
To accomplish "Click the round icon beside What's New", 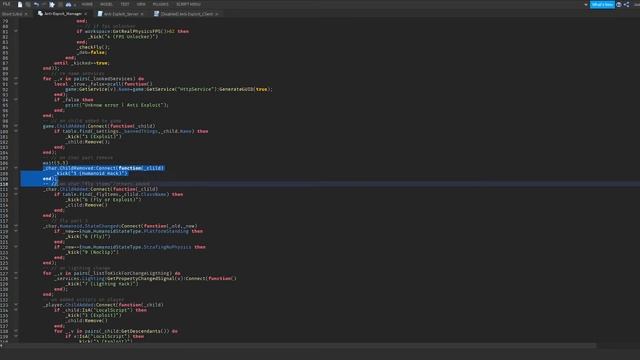I will coord(619,4).
